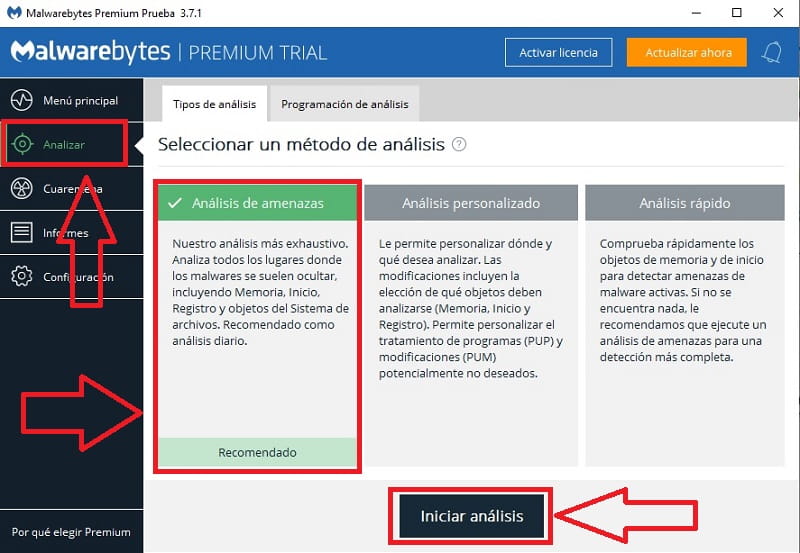
Task: Click the Recomendado label on threat scan card
Action: tap(257, 452)
